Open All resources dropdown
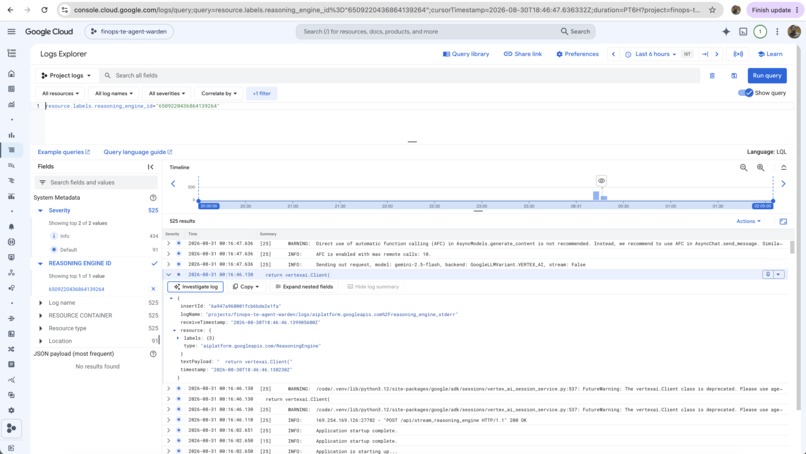This screenshot has height=454, width=806. point(60,94)
